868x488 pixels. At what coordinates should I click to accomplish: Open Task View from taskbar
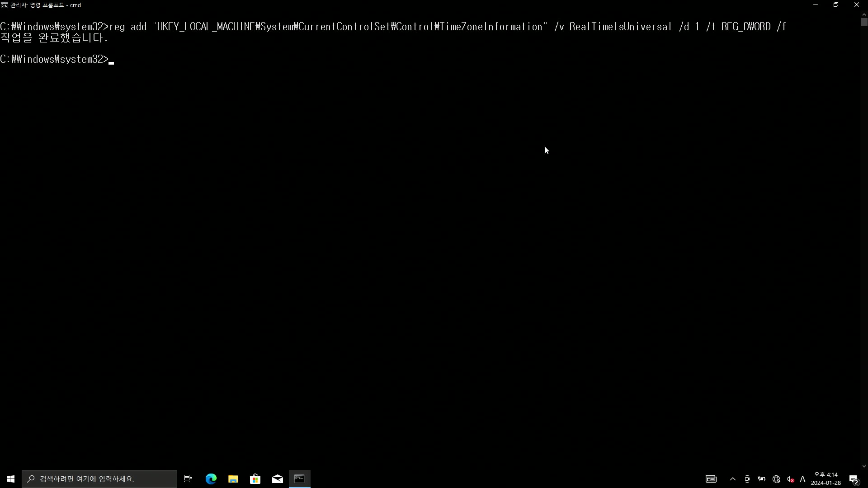188,479
